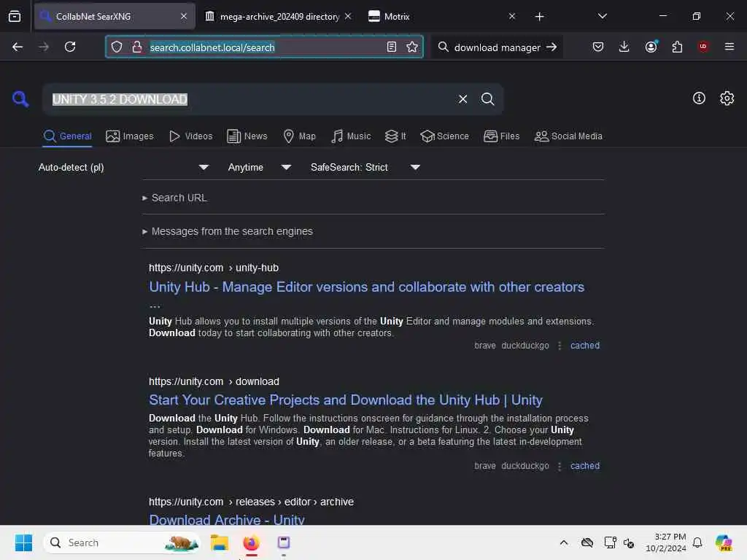Submit download manager search arrow

click(551, 47)
